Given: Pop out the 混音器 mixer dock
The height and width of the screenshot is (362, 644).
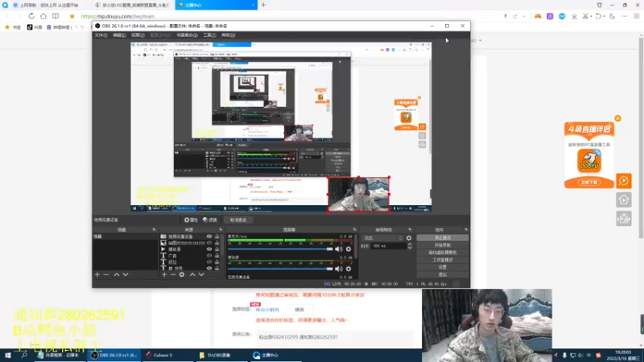Looking at the screenshot, I should tap(354, 229).
